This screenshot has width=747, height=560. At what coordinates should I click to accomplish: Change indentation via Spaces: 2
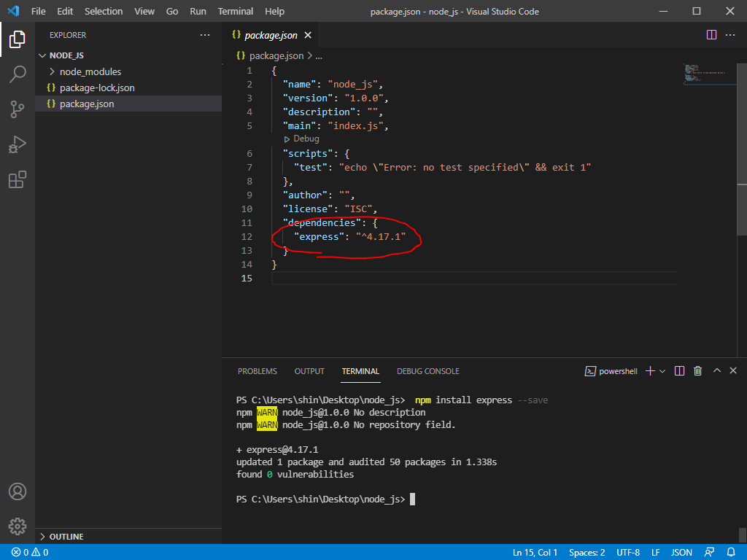click(x=587, y=553)
